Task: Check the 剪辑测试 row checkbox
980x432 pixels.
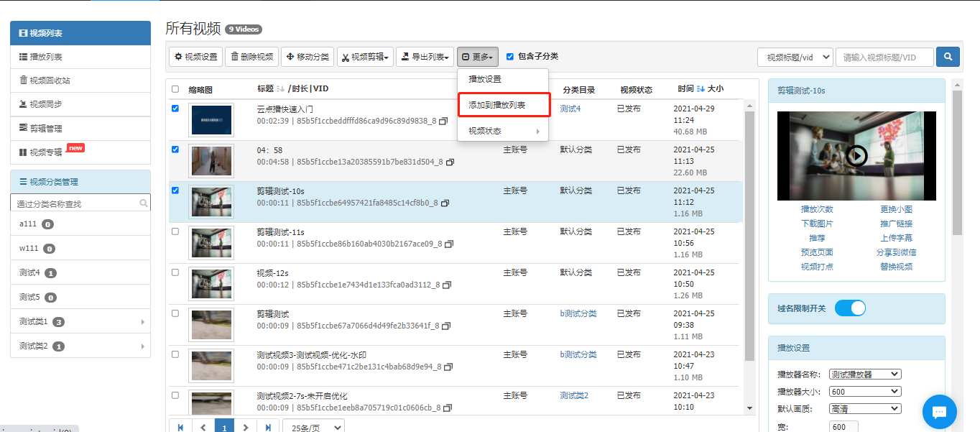Action: [175, 313]
